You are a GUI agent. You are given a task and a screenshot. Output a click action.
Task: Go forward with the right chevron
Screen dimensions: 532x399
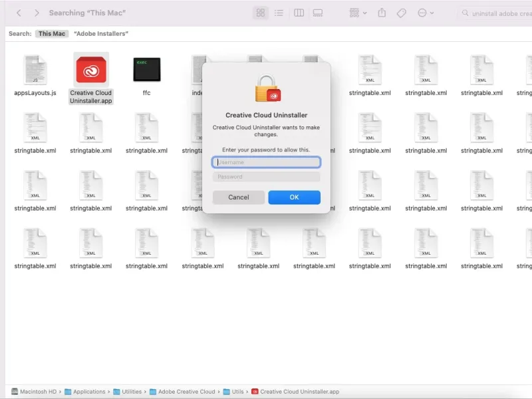tap(37, 13)
